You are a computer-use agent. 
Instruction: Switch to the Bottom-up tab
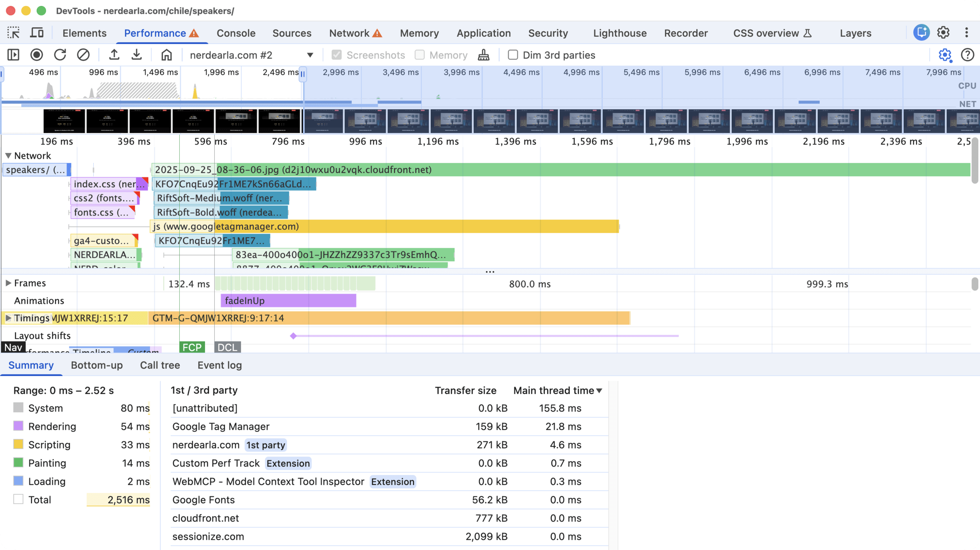click(97, 365)
